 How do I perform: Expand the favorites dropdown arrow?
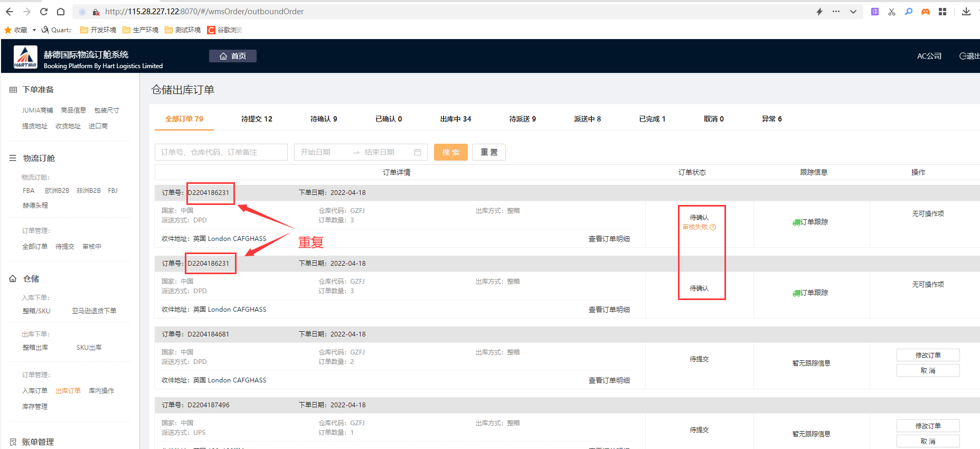(x=34, y=30)
